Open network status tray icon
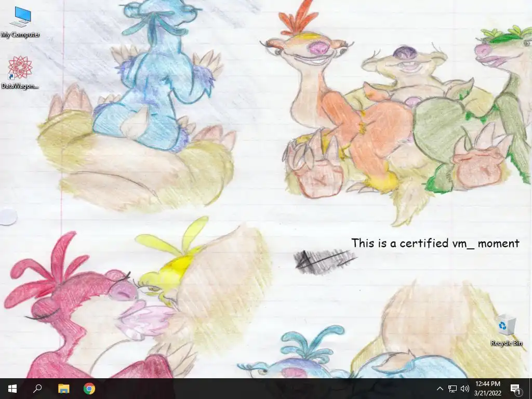The image size is (532, 399). click(x=453, y=389)
